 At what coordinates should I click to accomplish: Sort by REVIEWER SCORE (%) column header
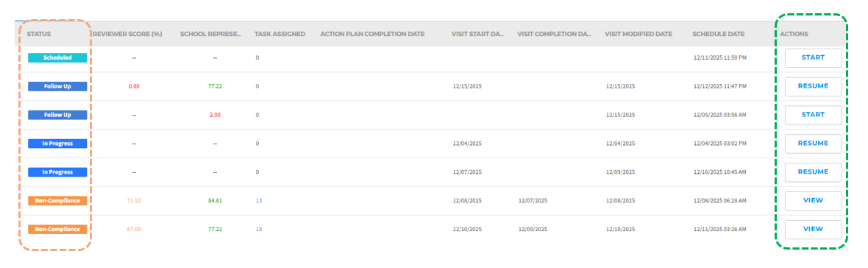127,34
